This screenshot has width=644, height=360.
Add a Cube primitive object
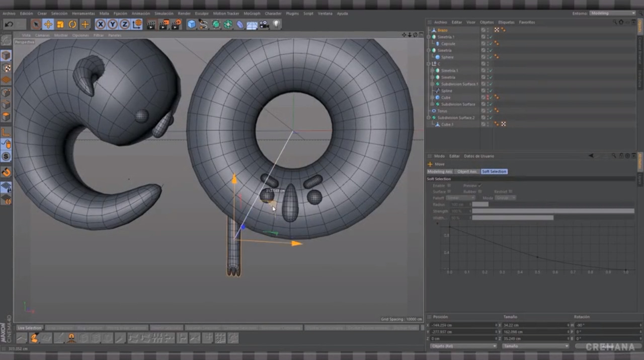point(192,24)
